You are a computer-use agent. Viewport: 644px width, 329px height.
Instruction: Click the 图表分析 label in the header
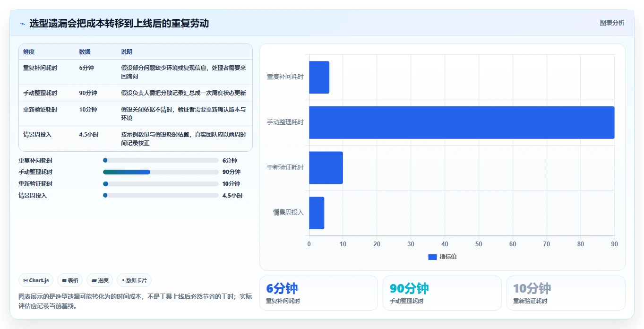(612, 23)
